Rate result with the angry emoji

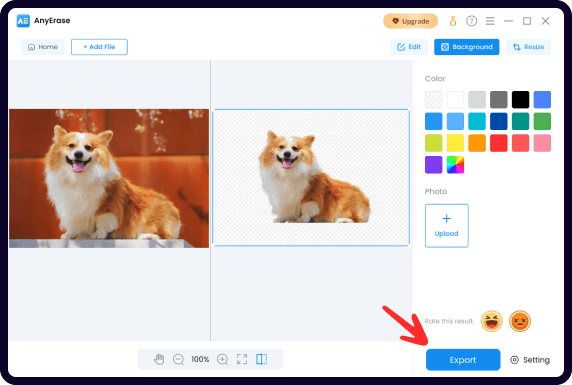tap(520, 321)
